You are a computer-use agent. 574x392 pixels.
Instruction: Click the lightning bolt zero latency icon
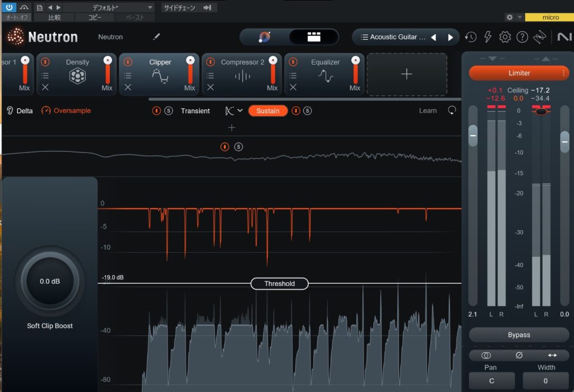(488, 37)
